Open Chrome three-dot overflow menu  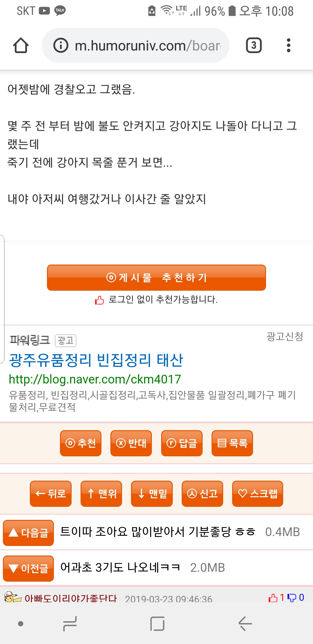pyautogui.click(x=288, y=46)
